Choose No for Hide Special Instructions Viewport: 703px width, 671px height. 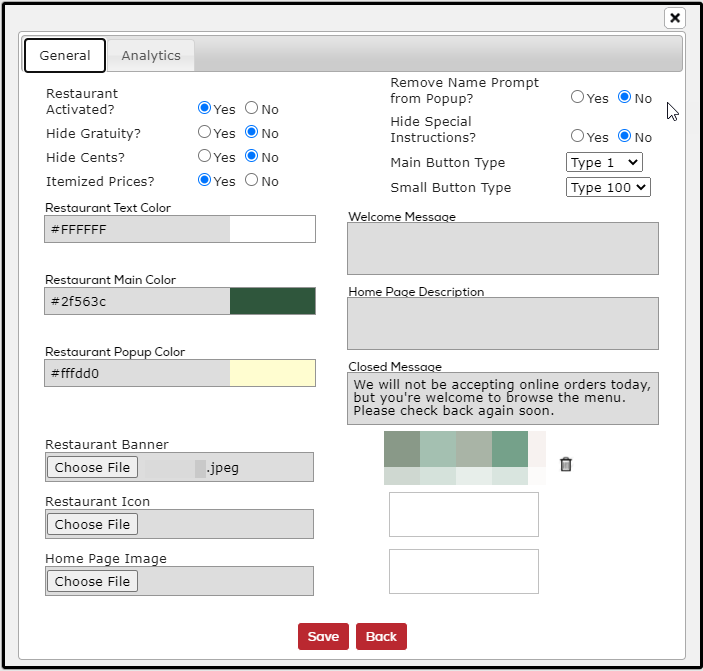[625, 136]
